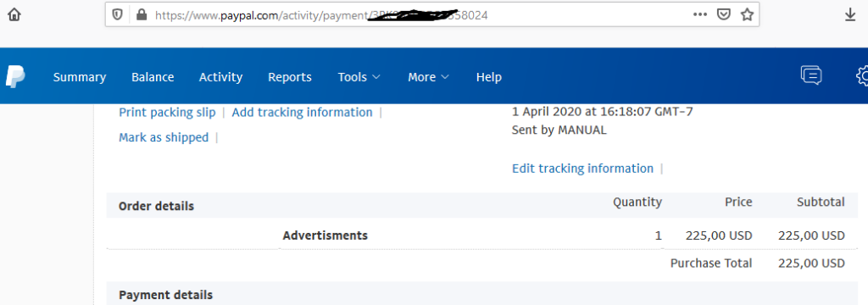Click the Price column header
This screenshot has width=868, height=305.
click(738, 202)
